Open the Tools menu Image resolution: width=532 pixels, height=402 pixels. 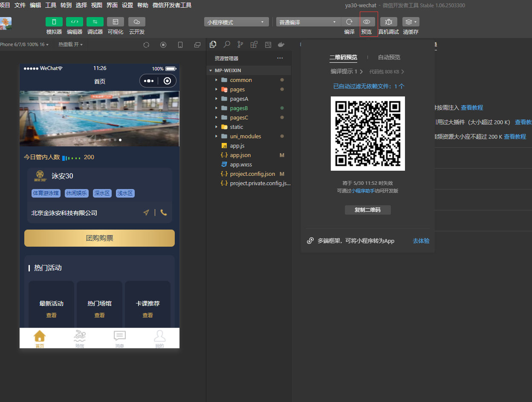click(51, 5)
